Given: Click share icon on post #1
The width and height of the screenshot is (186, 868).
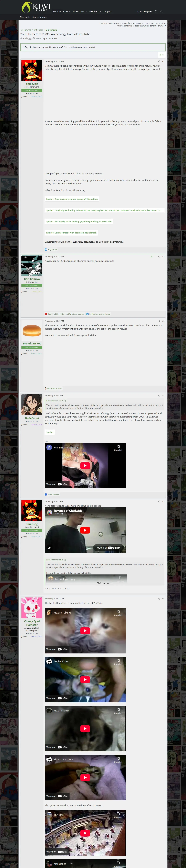Looking at the screenshot, I should [159, 61].
